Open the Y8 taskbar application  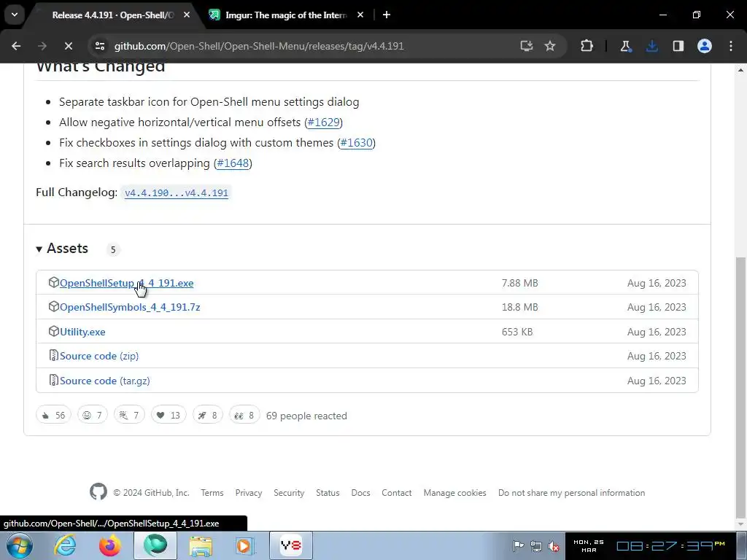[x=291, y=545]
